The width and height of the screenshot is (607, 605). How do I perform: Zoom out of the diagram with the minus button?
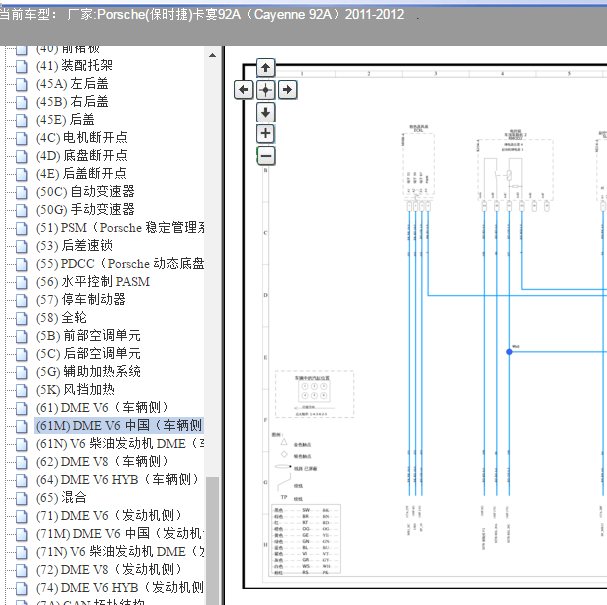pyautogui.click(x=266, y=156)
